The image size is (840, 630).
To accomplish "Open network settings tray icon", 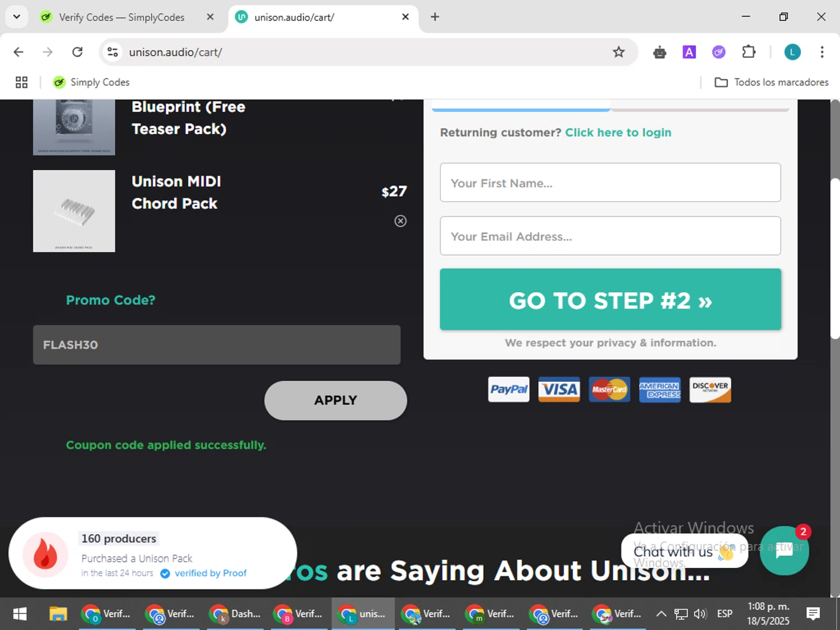I will pos(680,614).
